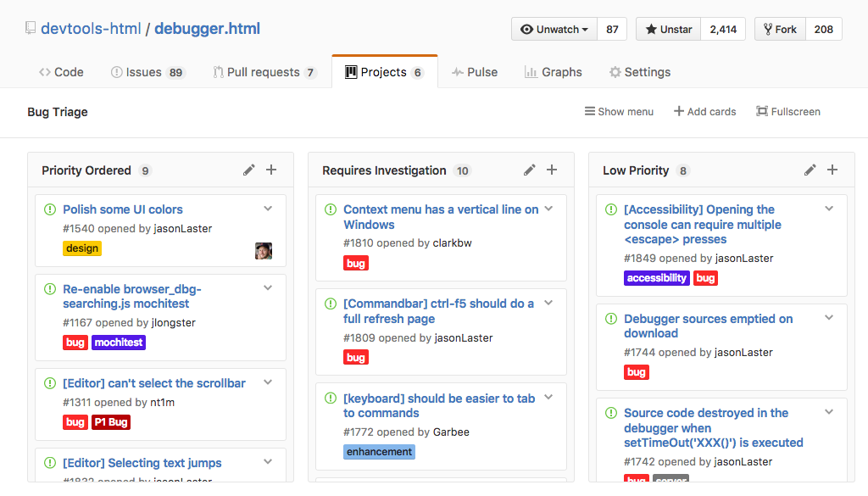Expand card menu for Polish some UI colors

pyautogui.click(x=268, y=209)
